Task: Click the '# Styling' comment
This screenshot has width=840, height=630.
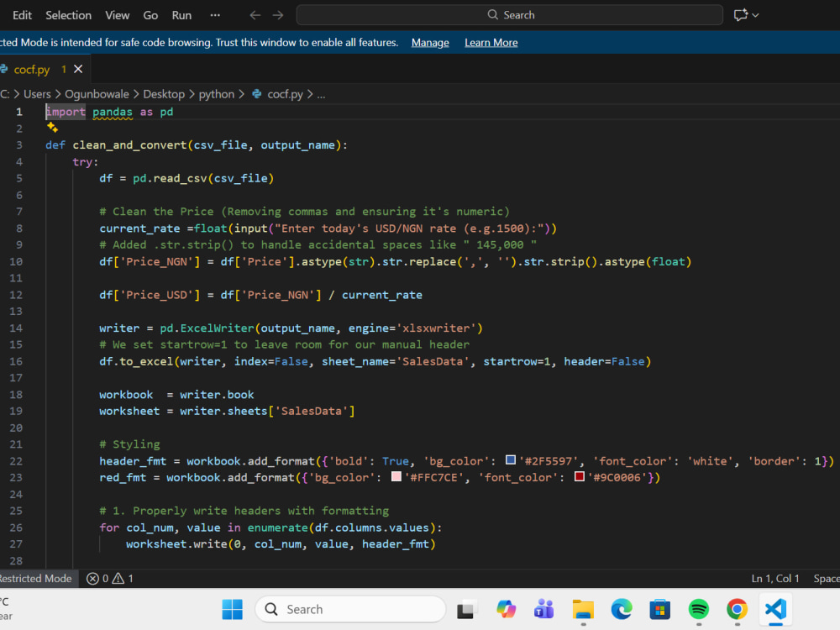Action: click(x=129, y=444)
